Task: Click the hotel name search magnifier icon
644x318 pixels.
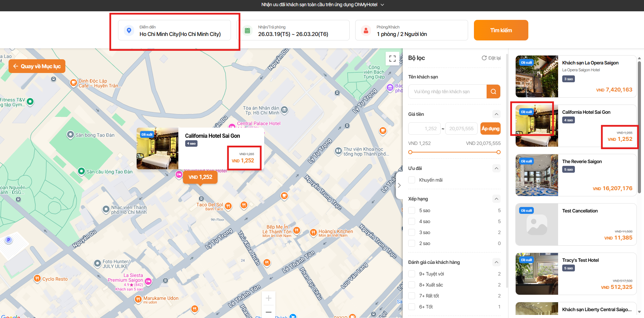Action: (493, 91)
